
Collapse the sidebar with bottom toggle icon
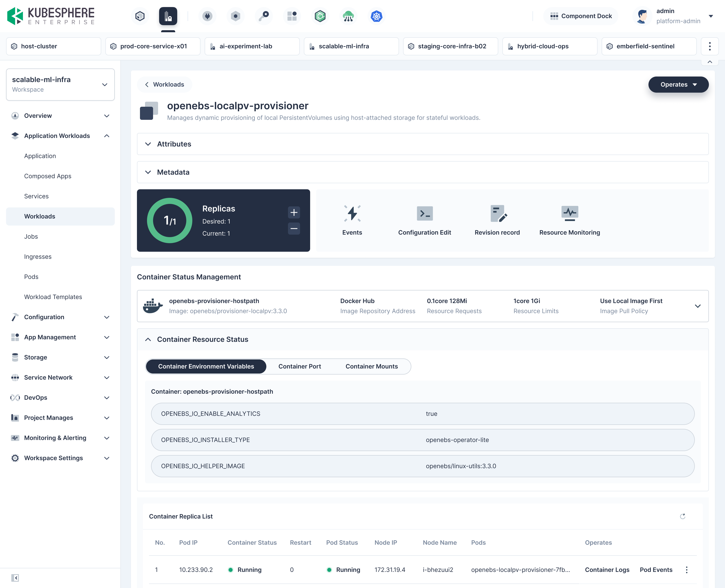pyautogui.click(x=15, y=578)
